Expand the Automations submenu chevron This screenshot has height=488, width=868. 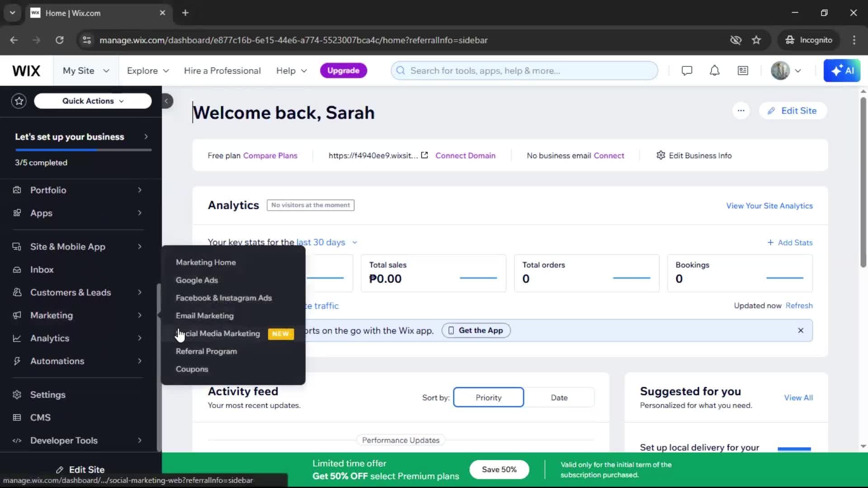coord(140,361)
